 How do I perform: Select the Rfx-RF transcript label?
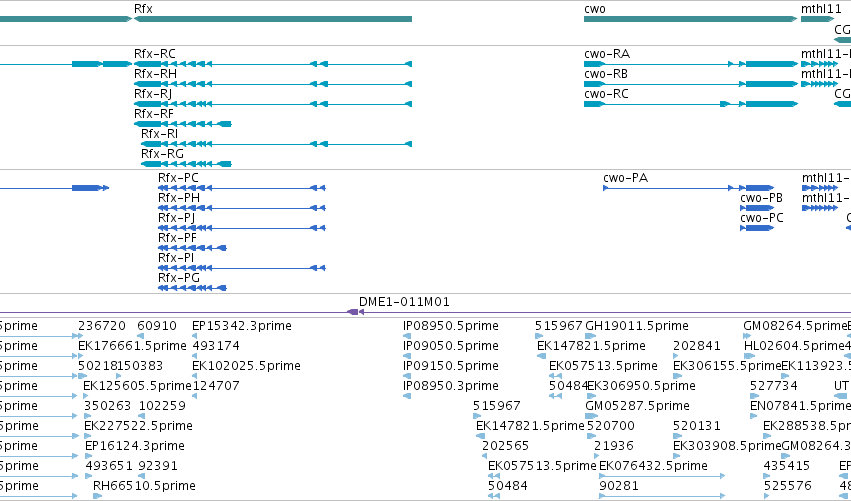pyautogui.click(x=154, y=114)
